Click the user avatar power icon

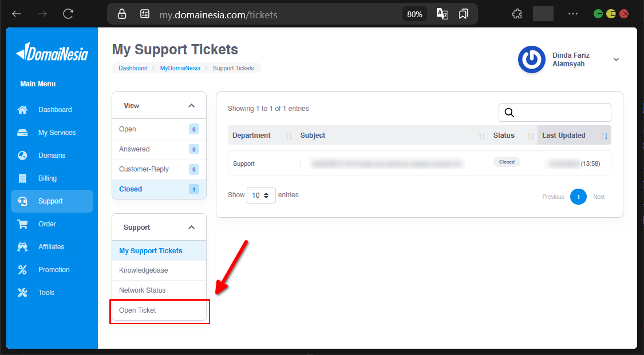click(x=531, y=59)
